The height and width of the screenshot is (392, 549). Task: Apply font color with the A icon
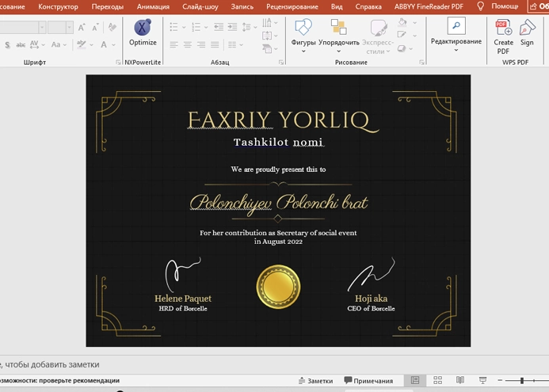coord(104,44)
